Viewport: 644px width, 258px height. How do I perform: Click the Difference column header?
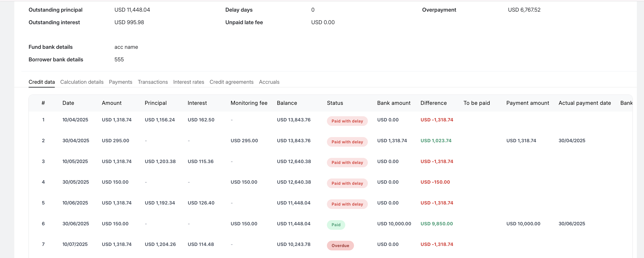point(433,103)
